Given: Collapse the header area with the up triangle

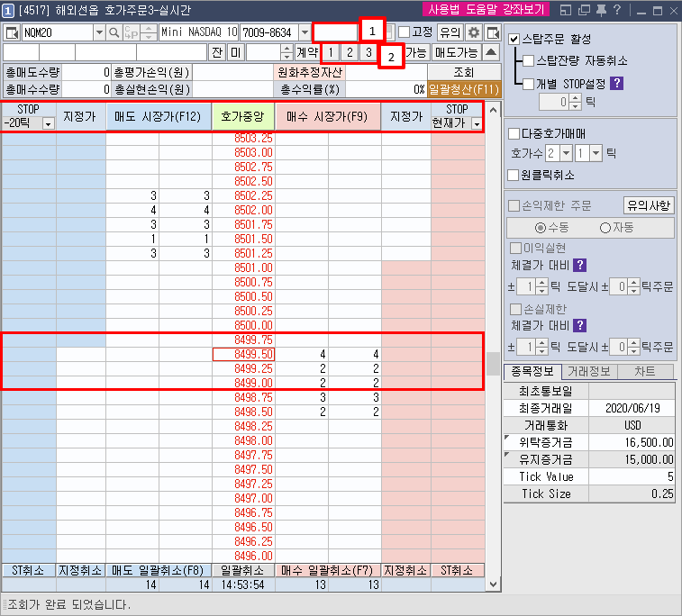Looking at the screenshot, I should [x=491, y=52].
